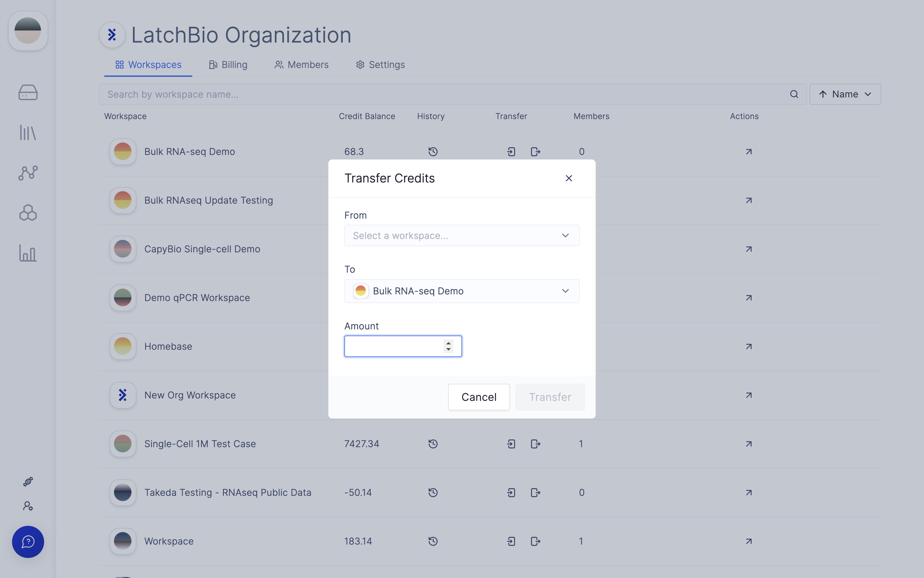Screen dimensions: 924x578
Task: Select the CapyBio Single-cell Demo name
Action: click(x=202, y=249)
